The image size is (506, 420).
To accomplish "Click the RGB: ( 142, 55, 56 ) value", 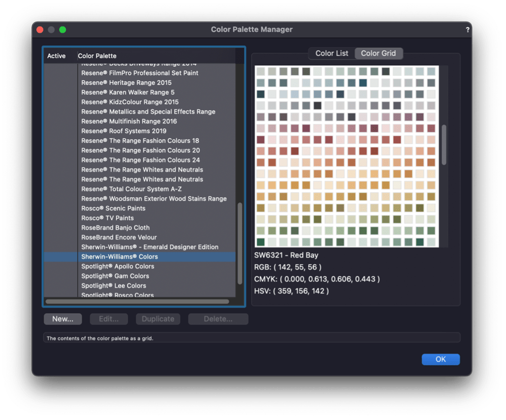I will (x=287, y=267).
